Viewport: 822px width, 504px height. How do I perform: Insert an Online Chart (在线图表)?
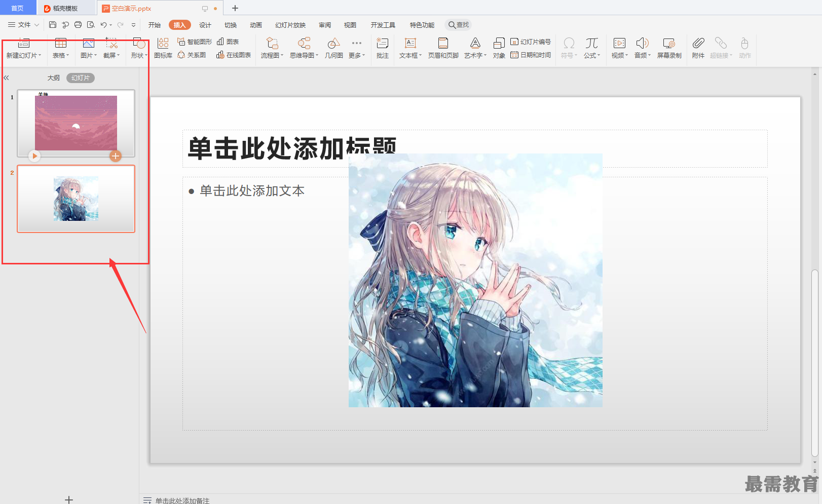(x=234, y=55)
